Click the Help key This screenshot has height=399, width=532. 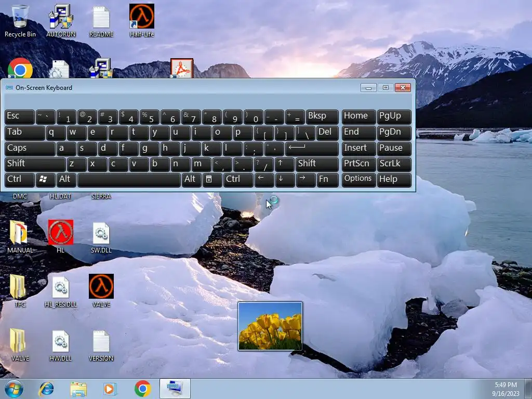coord(394,180)
